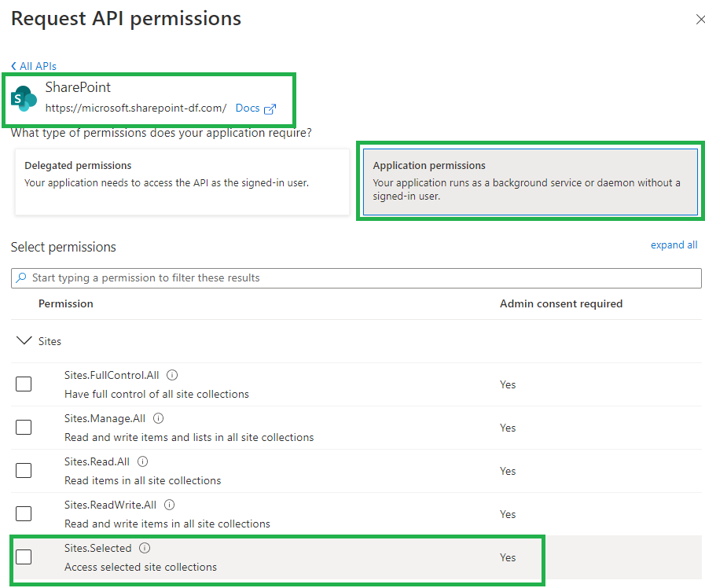The image size is (705, 588).
Task: Click the Admin consent required column header
Action: click(x=561, y=304)
